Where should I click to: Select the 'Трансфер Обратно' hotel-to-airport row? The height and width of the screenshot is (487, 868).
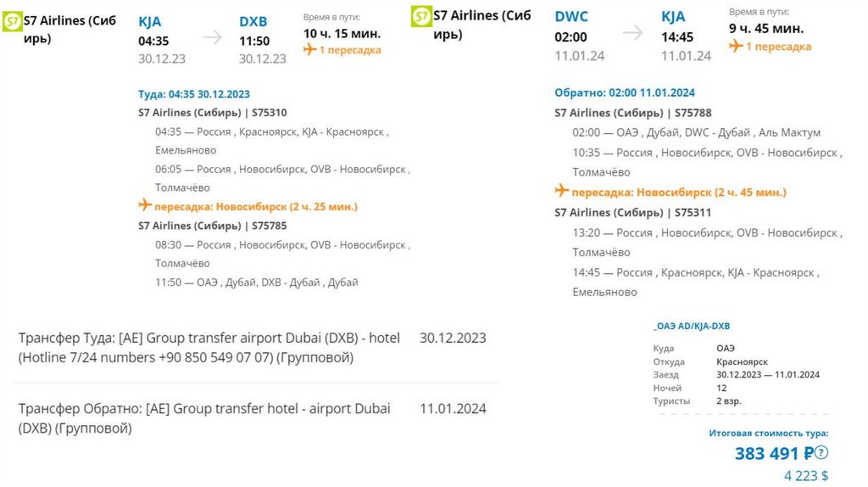tap(254, 418)
